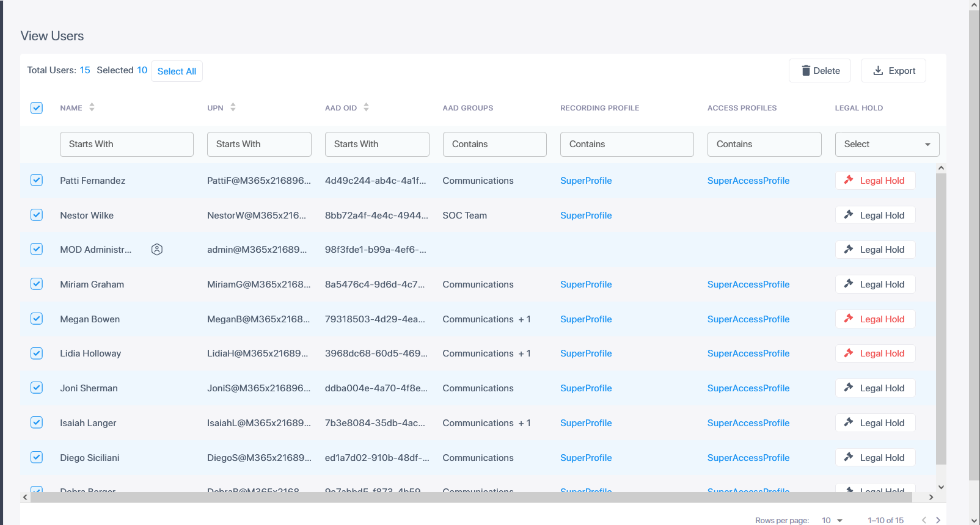Go to next page of users

tap(938, 520)
